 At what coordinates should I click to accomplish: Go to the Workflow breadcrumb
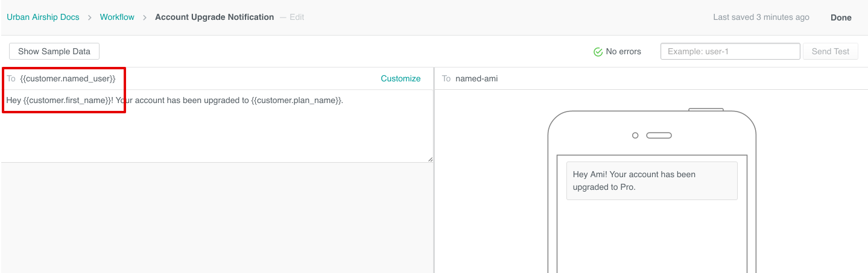click(117, 17)
